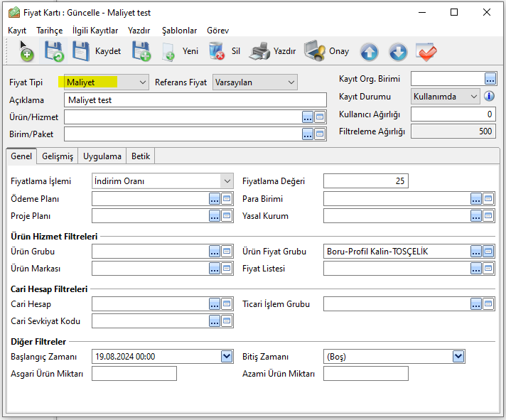This screenshot has width=506, height=420.
Task: Click the blue info icon beside Kayıt Durumu
Action: [x=489, y=96]
